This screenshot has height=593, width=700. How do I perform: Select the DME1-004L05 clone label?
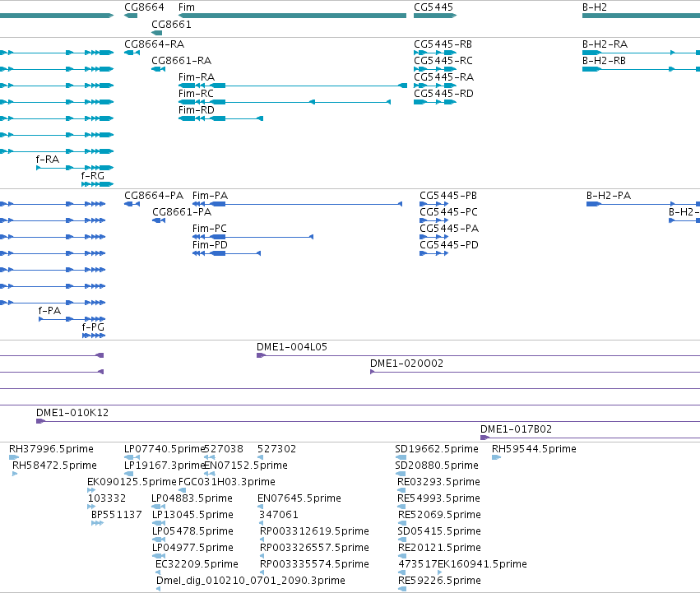(292, 347)
